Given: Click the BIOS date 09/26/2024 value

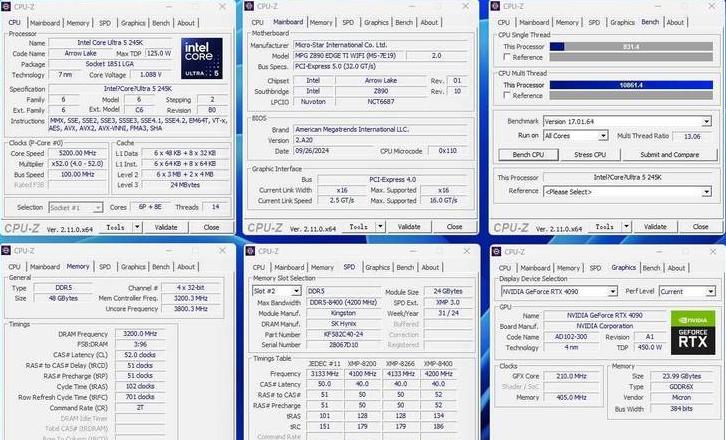Looking at the screenshot, I should tap(333, 151).
